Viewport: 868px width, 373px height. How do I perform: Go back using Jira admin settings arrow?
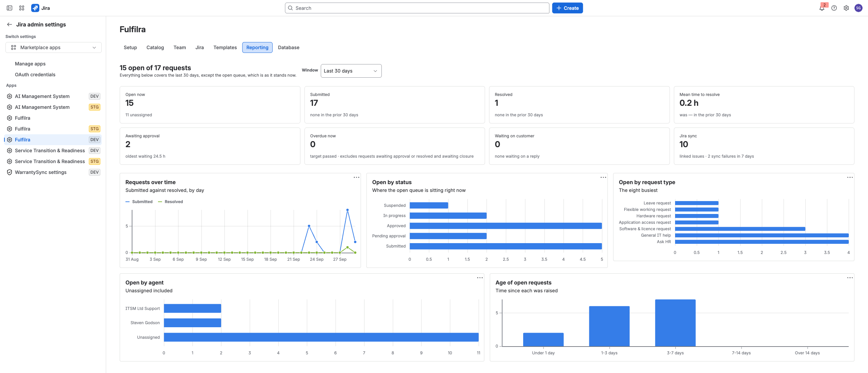(9, 24)
